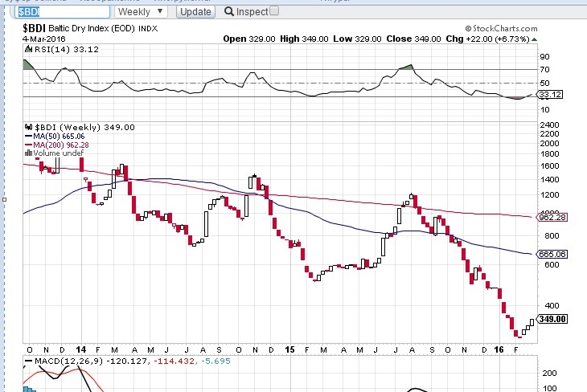Click the 349.00 last price tag

pos(552,319)
